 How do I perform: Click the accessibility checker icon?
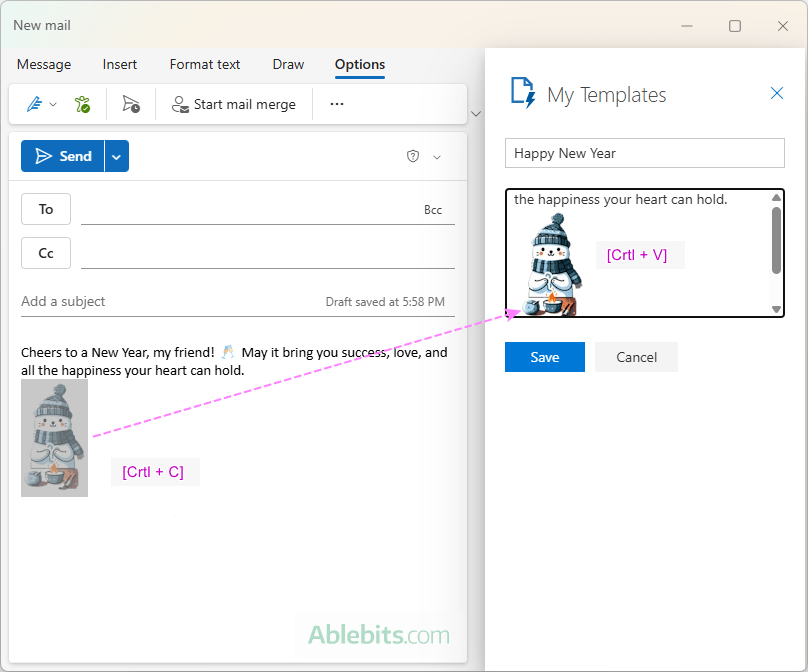click(x=82, y=104)
